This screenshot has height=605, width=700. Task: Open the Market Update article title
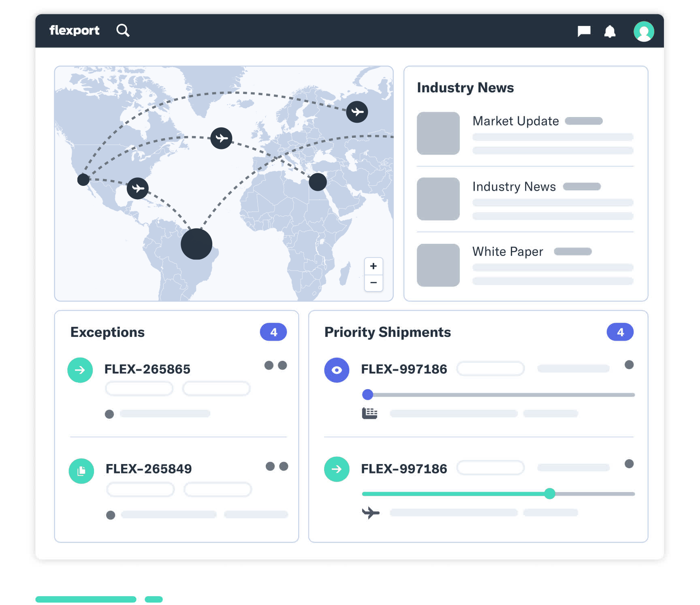(516, 121)
